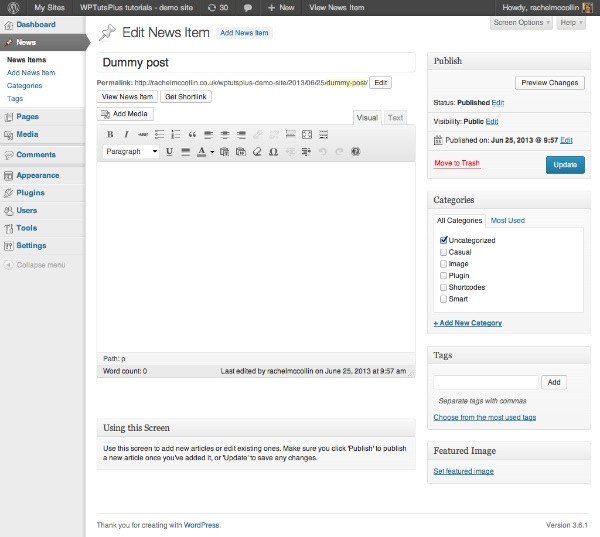Click Get Shortlink button
The width and height of the screenshot is (600, 537).
(186, 97)
